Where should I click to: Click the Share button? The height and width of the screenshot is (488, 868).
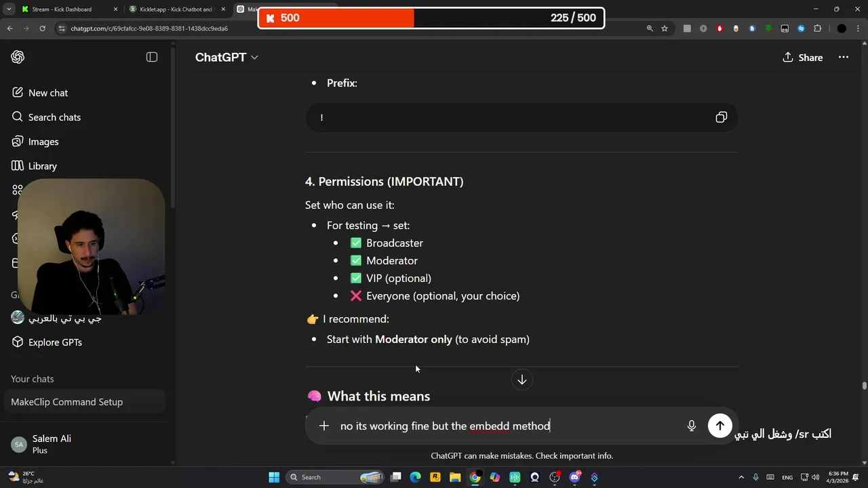tap(803, 58)
